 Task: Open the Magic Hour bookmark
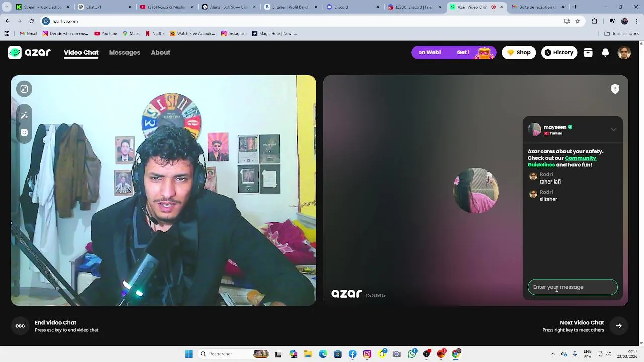[x=275, y=34]
